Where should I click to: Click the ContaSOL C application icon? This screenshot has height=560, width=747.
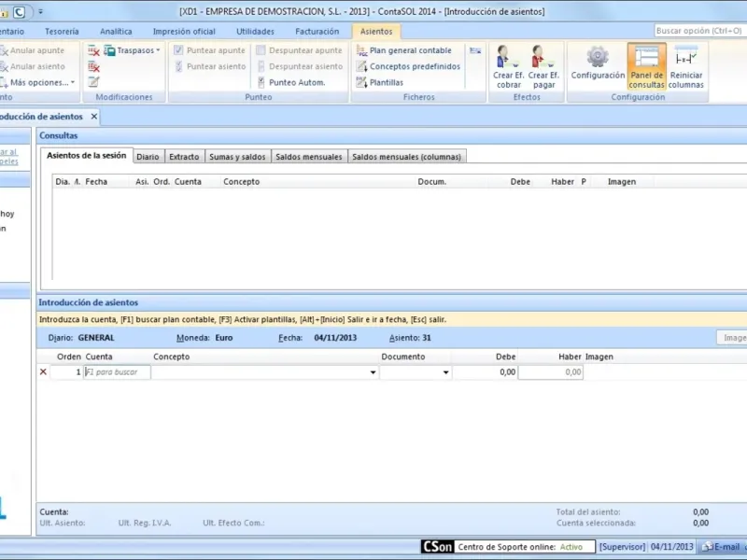pos(19,12)
